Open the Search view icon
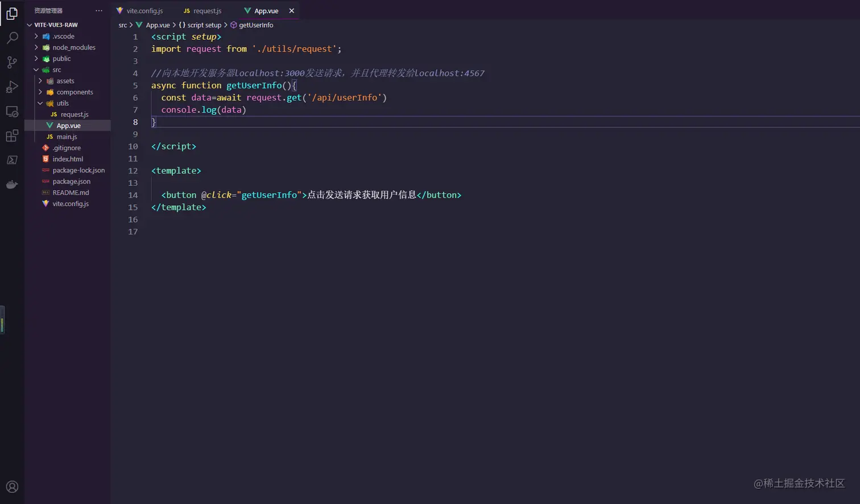This screenshot has height=504, width=860. [12, 38]
